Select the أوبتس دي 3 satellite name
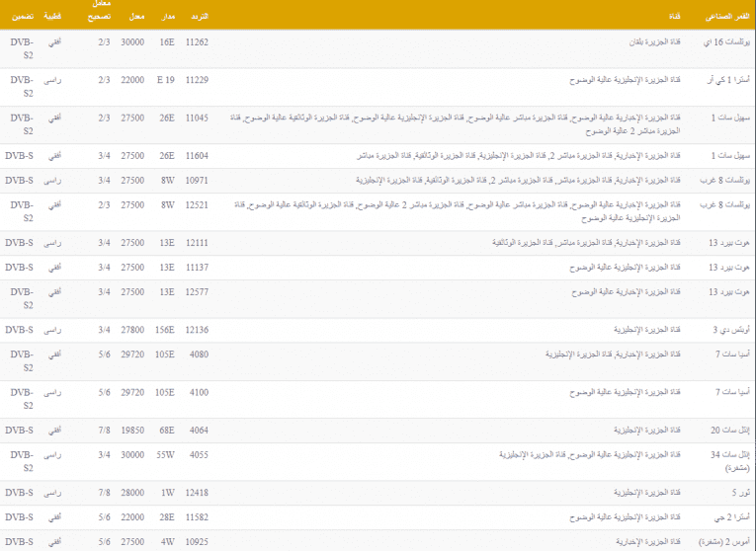The image size is (756, 551). click(731, 330)
